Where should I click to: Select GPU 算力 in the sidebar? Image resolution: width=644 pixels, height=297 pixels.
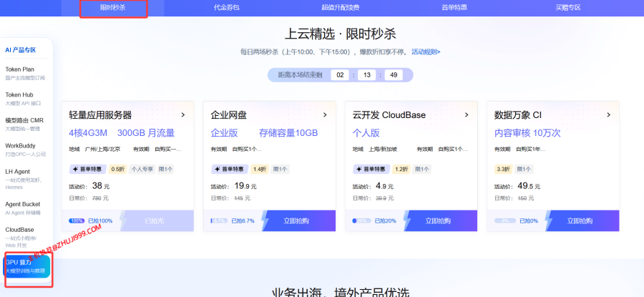point(27,266)
